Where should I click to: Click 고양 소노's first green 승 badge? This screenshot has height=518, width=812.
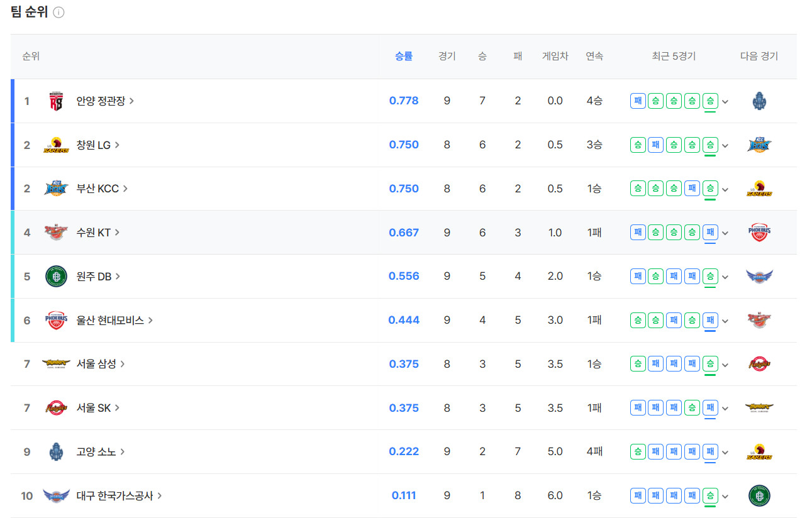tap(638, 452)
